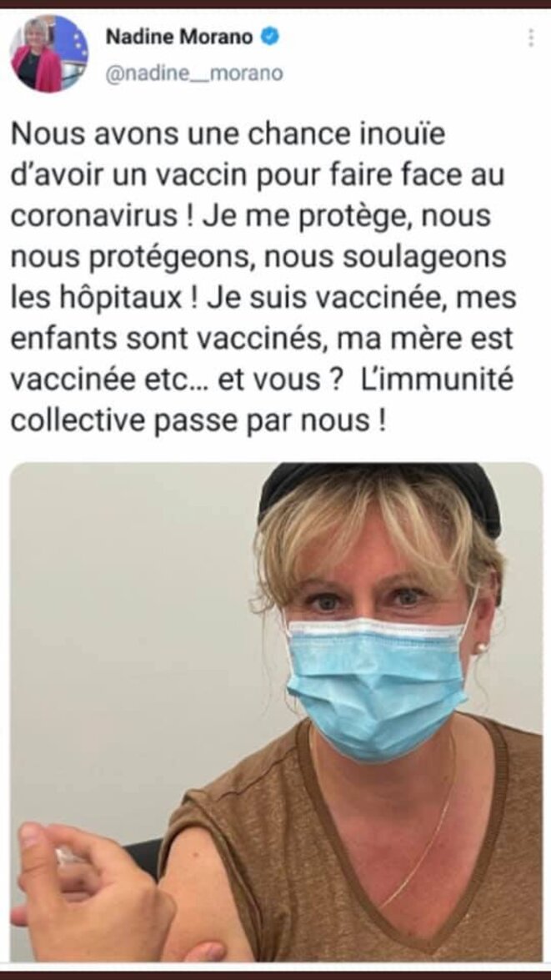Click the blue verified badge
Viewport: 551px width, 980px height.
pos(269,38)
